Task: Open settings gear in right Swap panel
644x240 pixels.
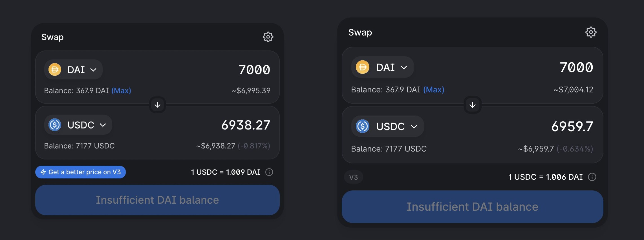Action: pos(591,32)
